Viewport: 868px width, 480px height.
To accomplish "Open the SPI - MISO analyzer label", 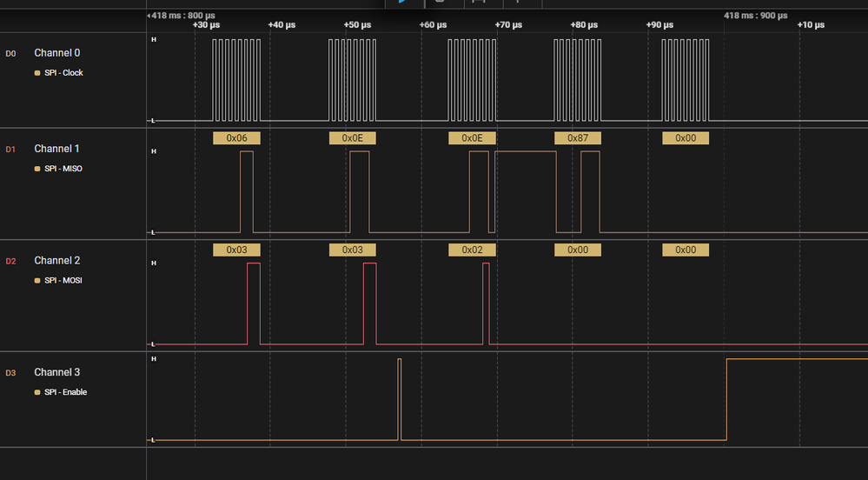I will [63, 169].
